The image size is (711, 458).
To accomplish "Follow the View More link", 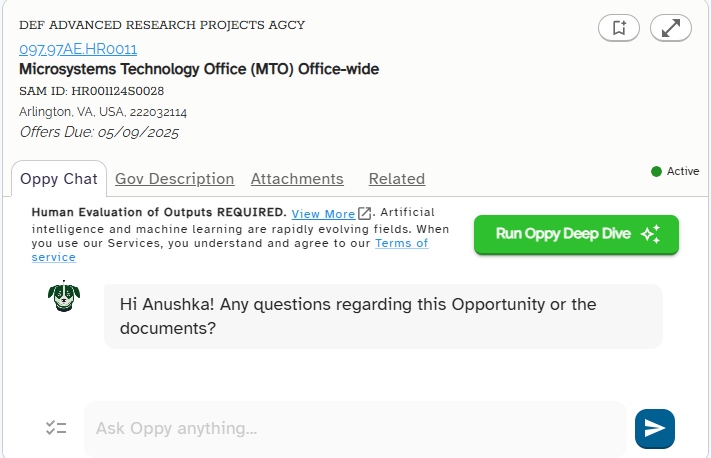I will [323, 214].
